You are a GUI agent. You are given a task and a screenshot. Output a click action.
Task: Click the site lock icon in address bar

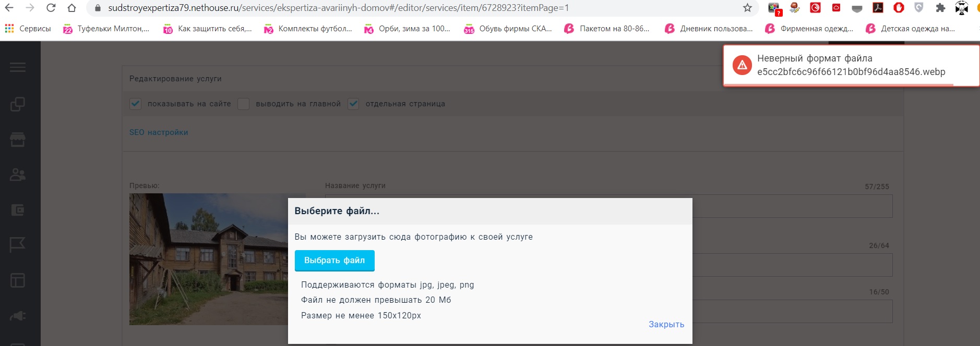98,8
